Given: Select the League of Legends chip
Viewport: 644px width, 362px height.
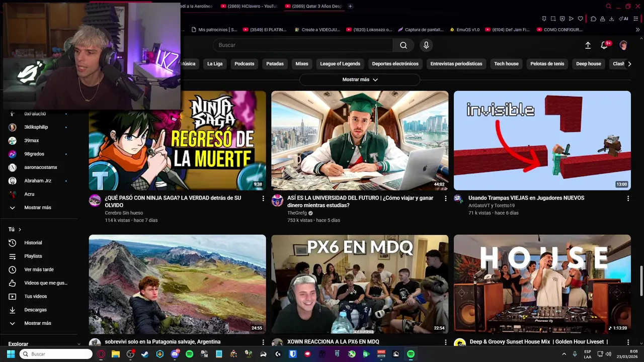Looking at the screenshot, I should (340, 64).
